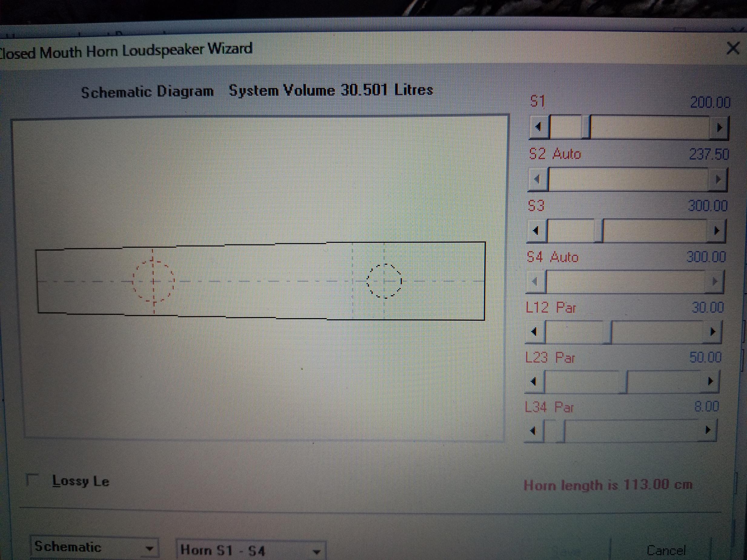
Task: Click the S2 value 237.50
Action: (x=709, y=154)
